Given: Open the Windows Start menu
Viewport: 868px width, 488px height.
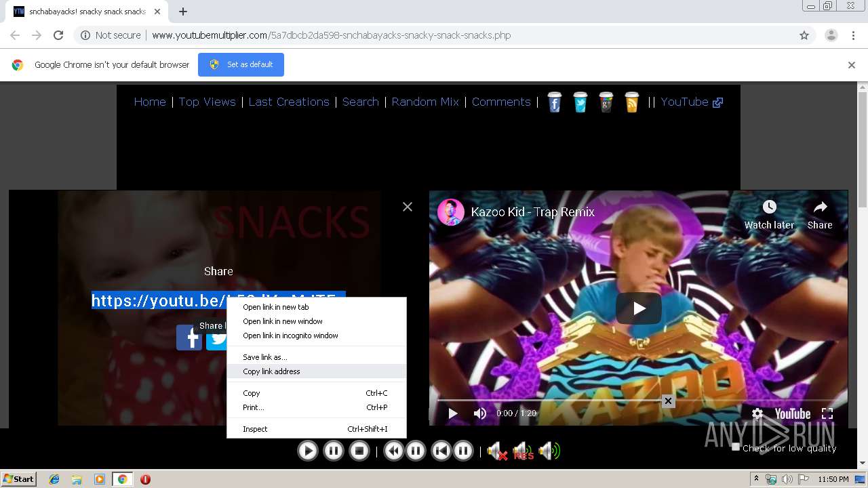Looking at the screenshot, I should (19, 479).
